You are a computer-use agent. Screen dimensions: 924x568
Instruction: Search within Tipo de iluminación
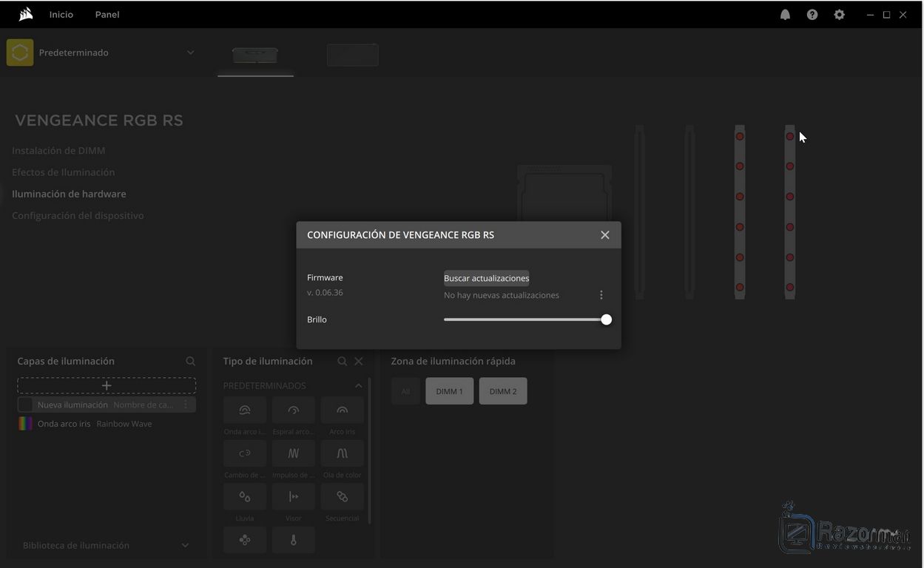343,361
